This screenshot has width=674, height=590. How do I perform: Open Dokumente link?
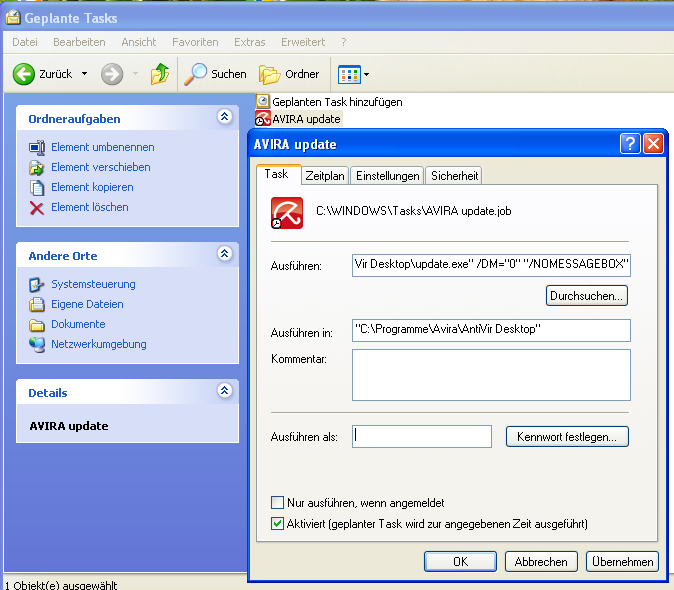78,324
